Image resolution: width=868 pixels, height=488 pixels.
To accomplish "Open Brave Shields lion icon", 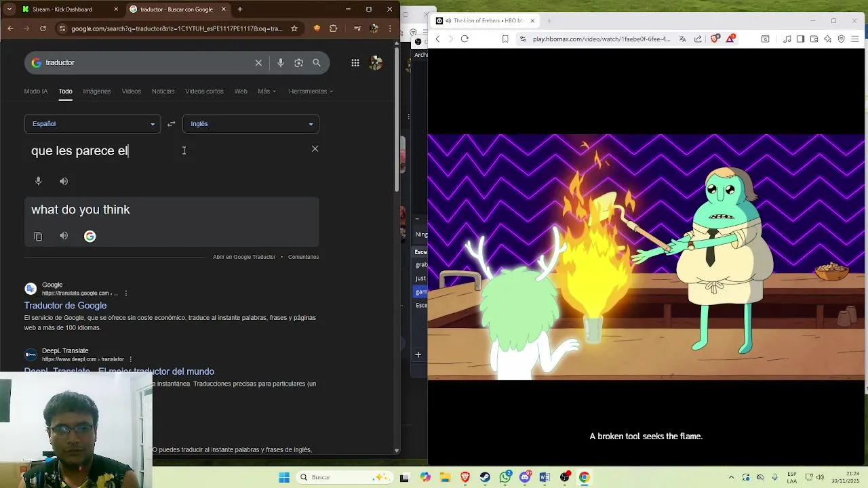I will click(x=714, y=39).
